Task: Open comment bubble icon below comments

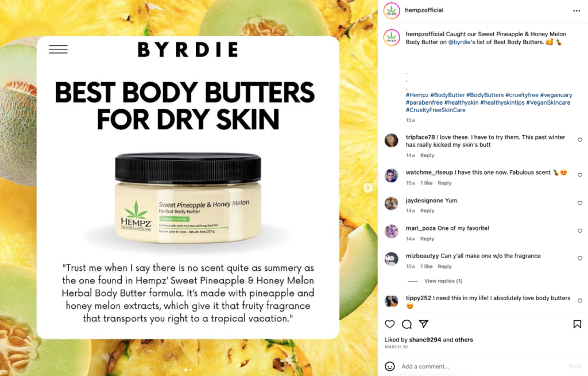Action: (x=407, y=324)
